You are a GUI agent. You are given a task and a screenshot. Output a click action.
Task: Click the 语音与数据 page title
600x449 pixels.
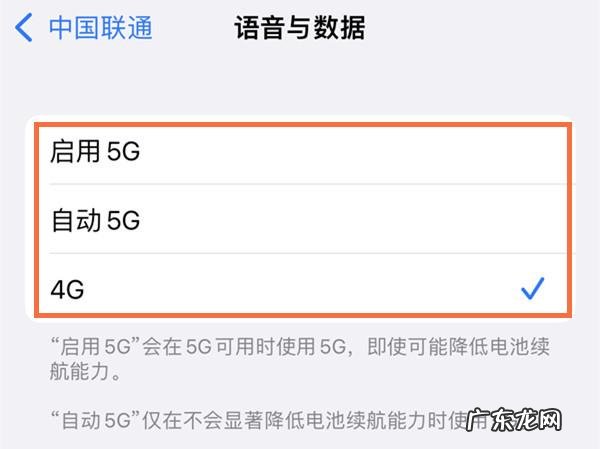(299, 27)
